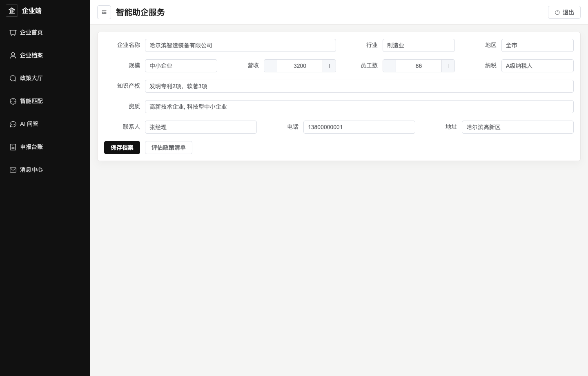Click the 规模 field showing 中小企业

coord(181,66)
